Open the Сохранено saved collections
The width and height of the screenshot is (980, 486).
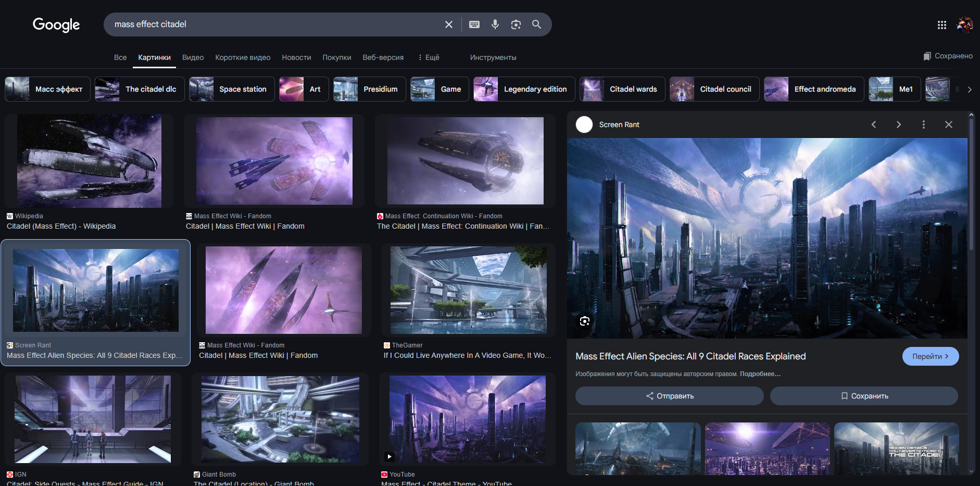click(948, 56)
